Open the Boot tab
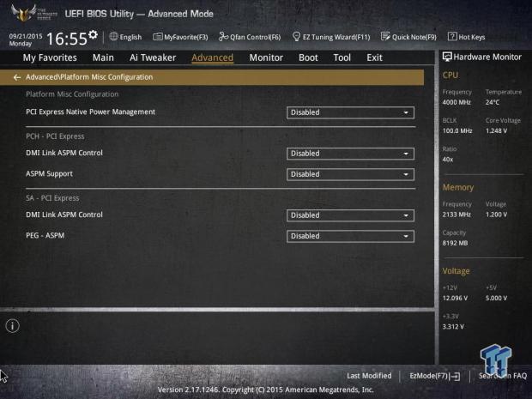The height and width of the screenshot is (399, 532). click(x=308, y=57)
